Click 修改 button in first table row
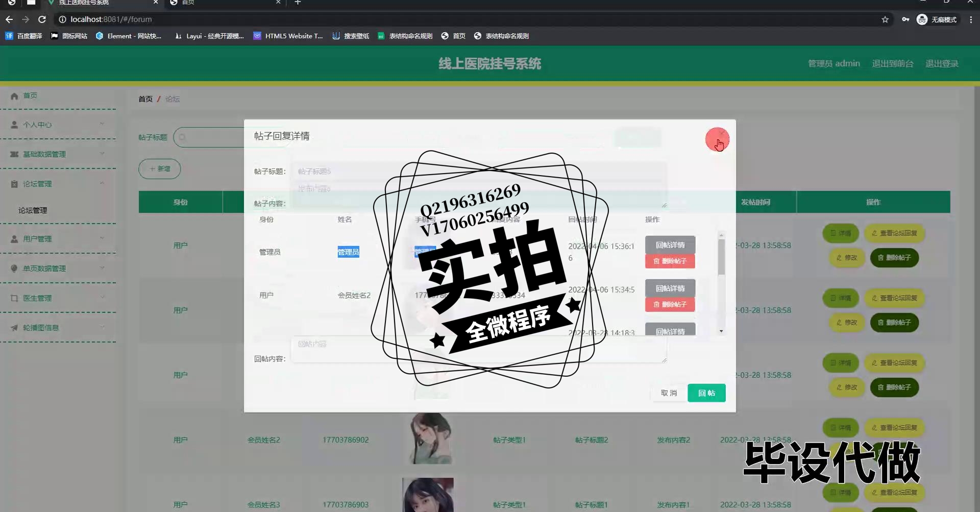980x512 pixels. 847,258
